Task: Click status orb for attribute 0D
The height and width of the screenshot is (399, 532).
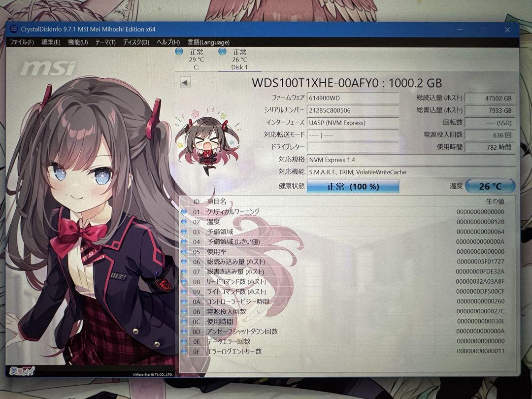Action: click(184, 332)
